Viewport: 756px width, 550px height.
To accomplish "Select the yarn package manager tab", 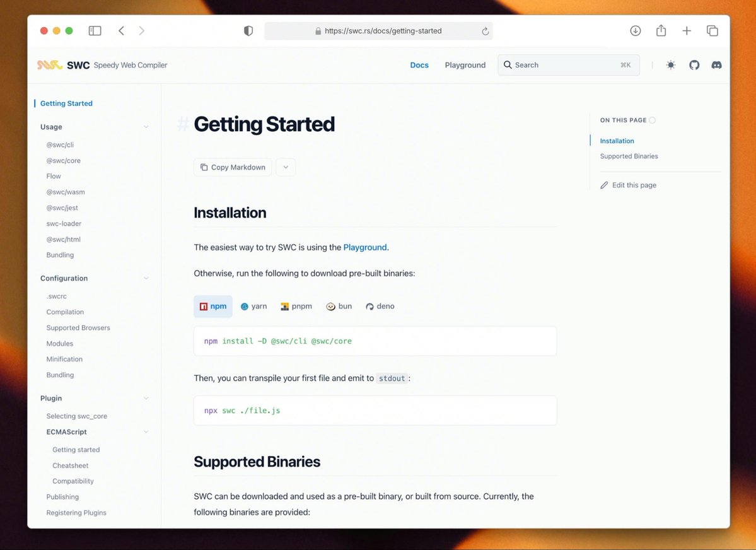I will [253, 307].
